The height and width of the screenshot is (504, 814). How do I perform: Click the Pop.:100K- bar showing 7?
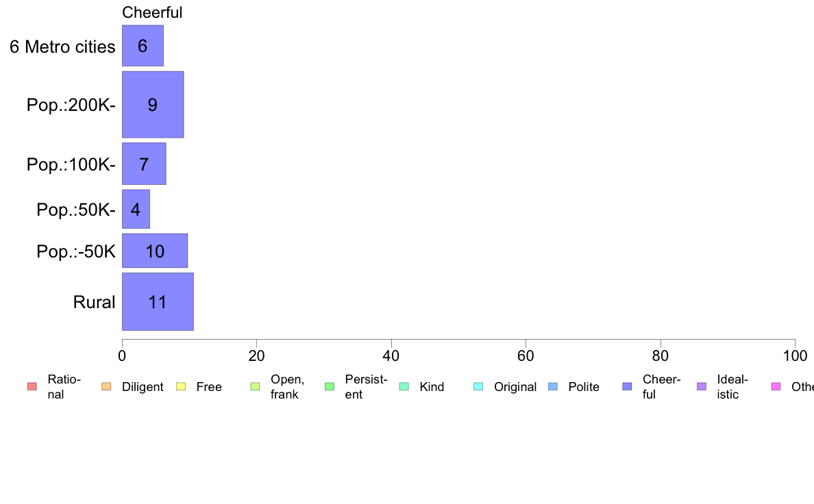[144, 164]
